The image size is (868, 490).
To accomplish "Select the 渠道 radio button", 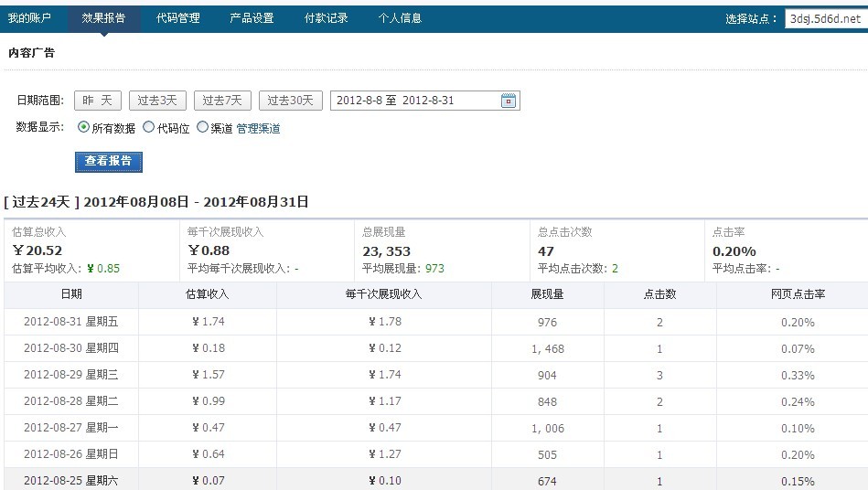I will pos(203,127).
